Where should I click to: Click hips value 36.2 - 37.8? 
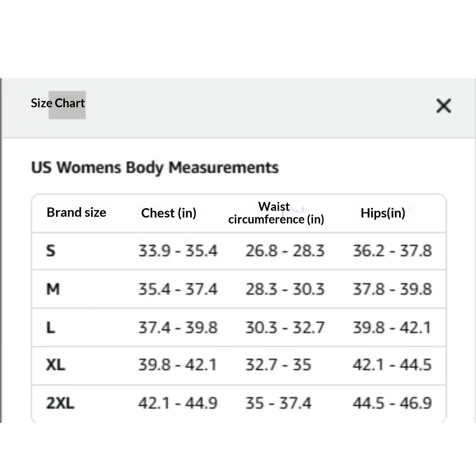point(392,251)
